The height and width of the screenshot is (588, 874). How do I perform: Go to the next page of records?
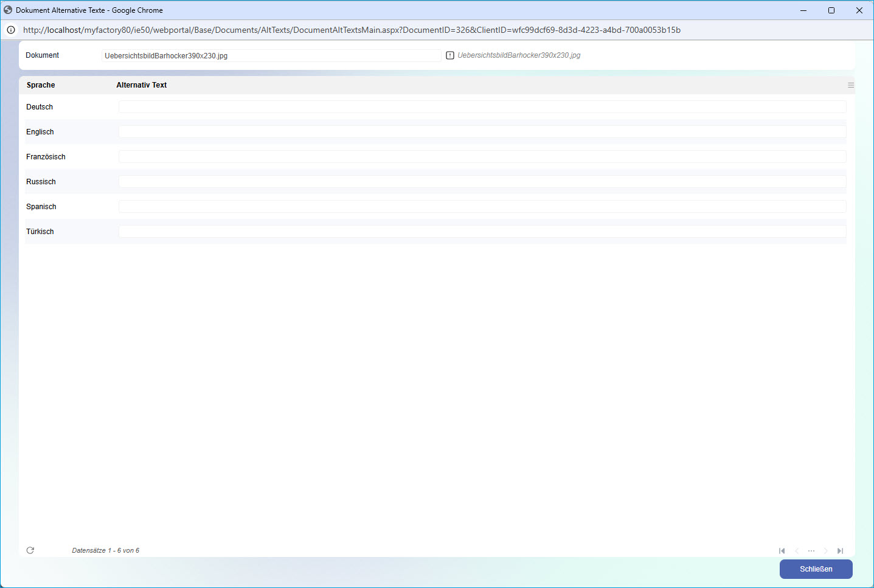(825, 551)
